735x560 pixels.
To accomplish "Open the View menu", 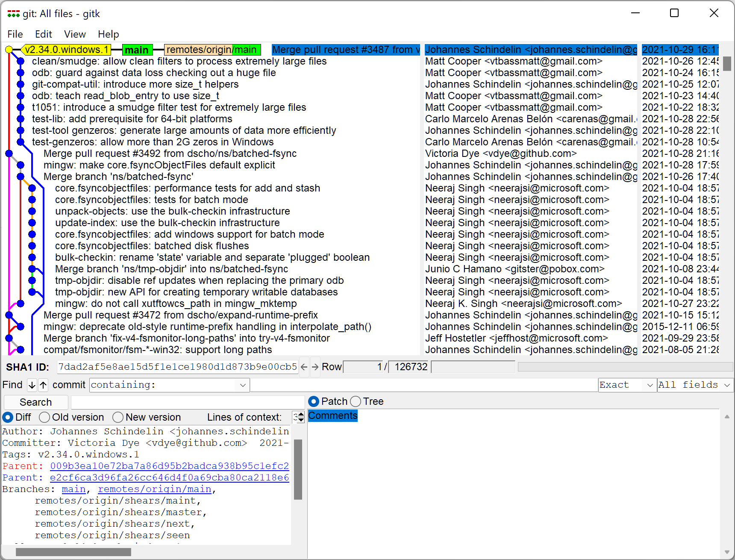I will pyautogui.click(x=75, y=34).
